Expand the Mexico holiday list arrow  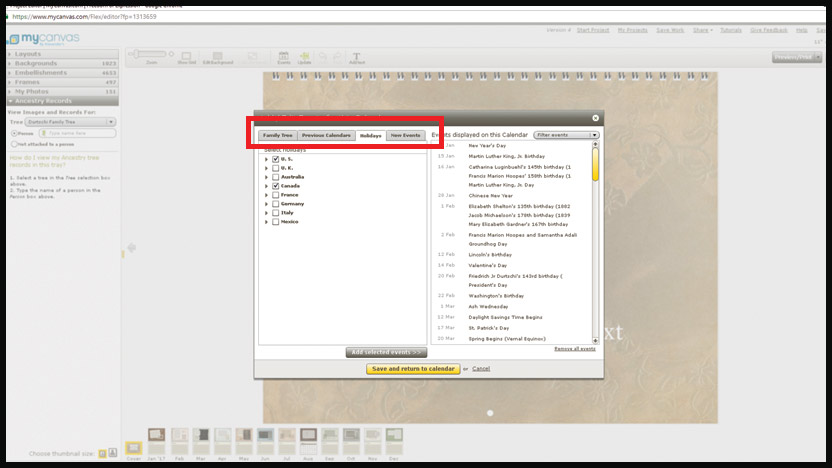[266, 222]
